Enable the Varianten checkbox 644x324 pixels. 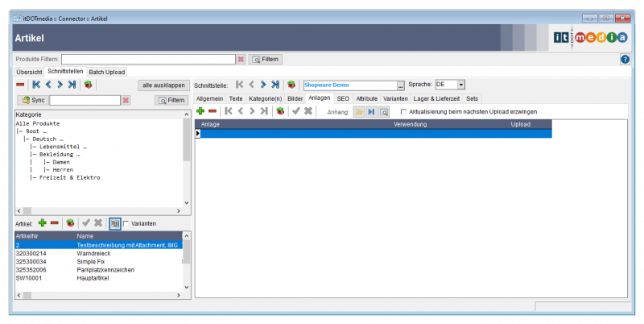pyautogui.click(x=126, y=223)
